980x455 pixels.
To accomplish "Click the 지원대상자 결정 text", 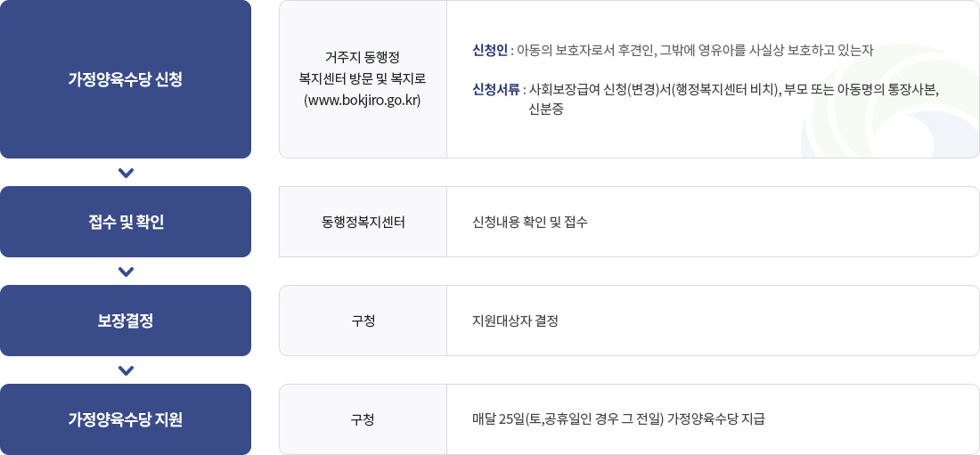I will click(x=515, y=321).
